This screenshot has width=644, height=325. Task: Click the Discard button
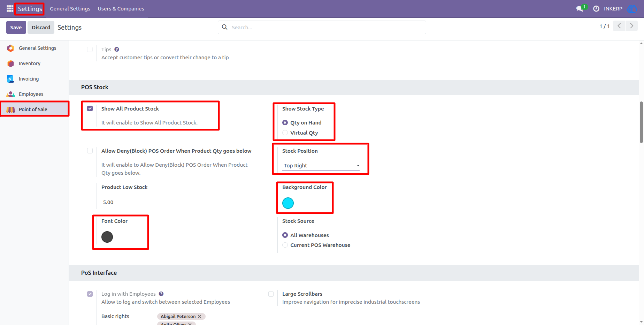tap(41, 27)
